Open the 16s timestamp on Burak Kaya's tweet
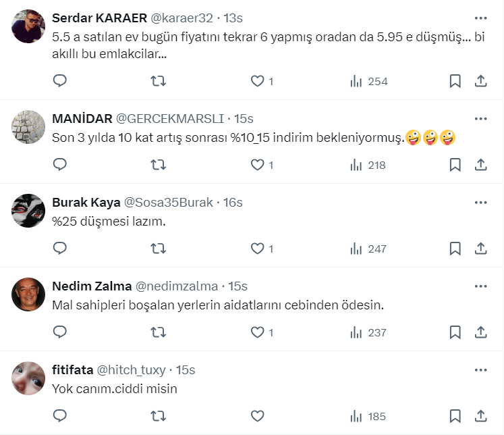The height and width of the screenshot is (435, 504). [x=233, y=203]
